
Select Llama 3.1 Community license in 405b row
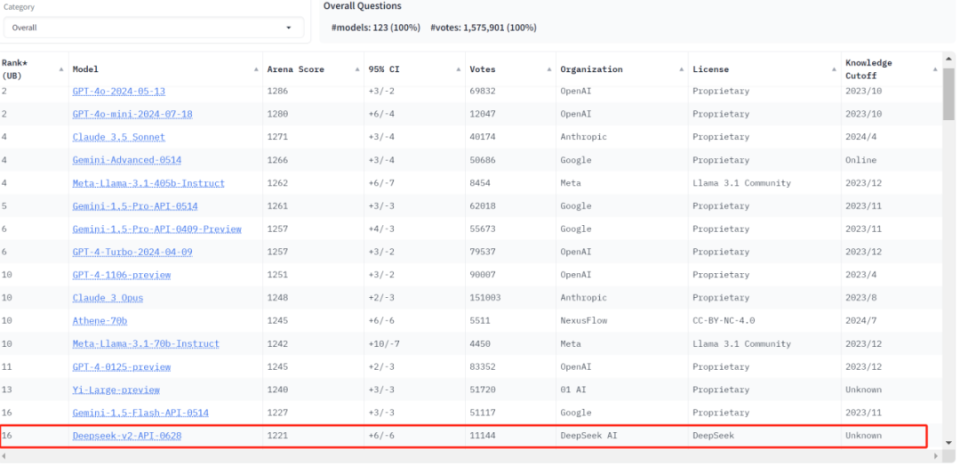point(741,183)
